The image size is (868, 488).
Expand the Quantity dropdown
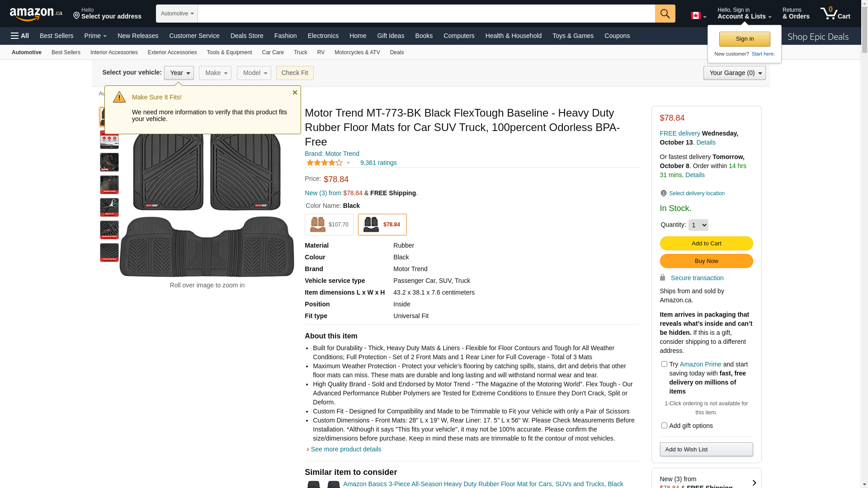pos(698,225)
